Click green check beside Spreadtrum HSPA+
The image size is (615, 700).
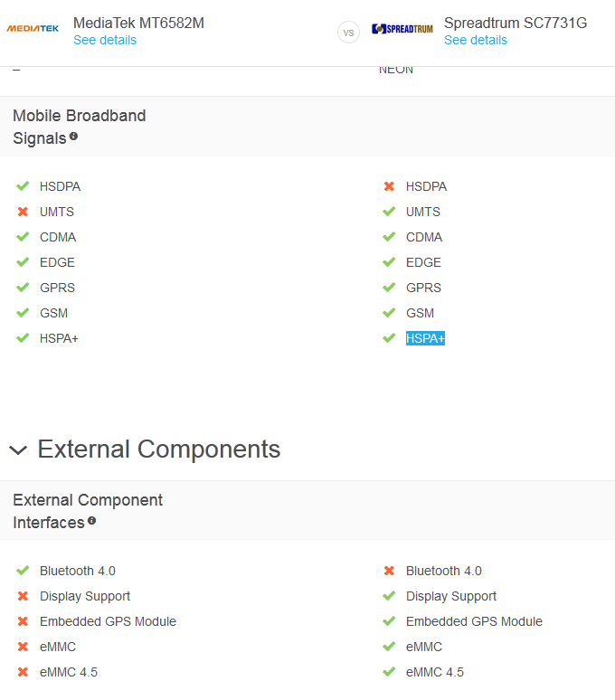point(389,338)
